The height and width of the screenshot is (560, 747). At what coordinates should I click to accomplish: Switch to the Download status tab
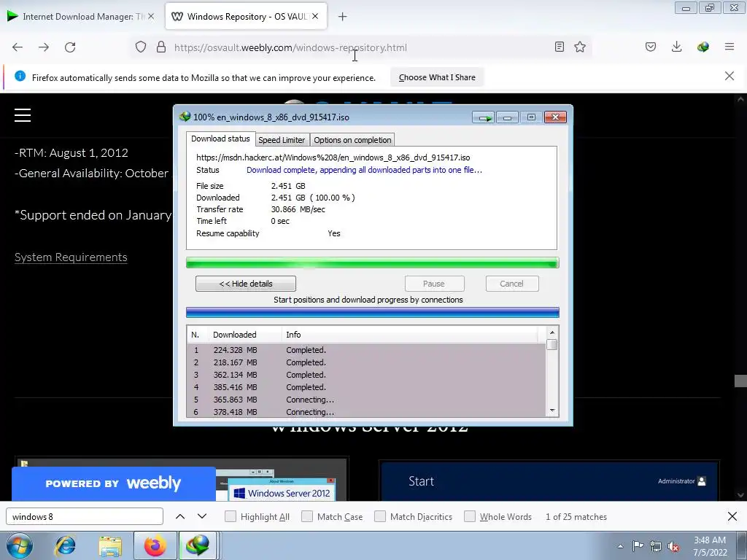point(220,139)
